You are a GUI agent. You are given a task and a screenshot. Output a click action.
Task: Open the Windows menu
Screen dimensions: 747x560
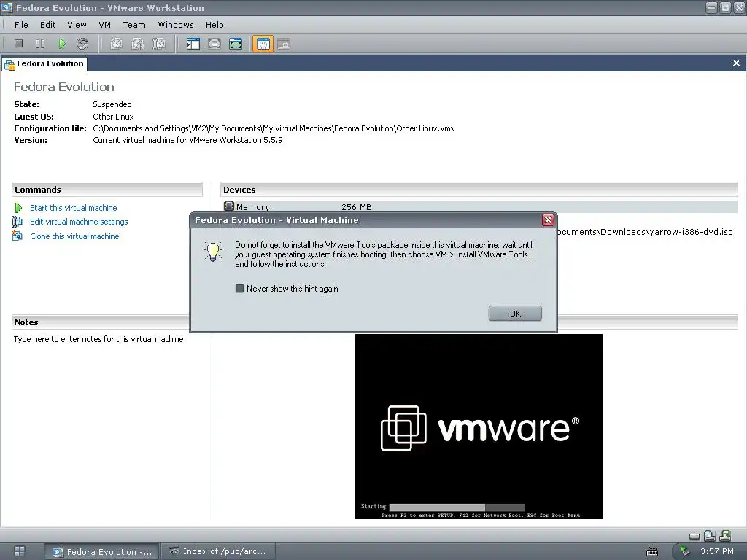pos(176,25)
